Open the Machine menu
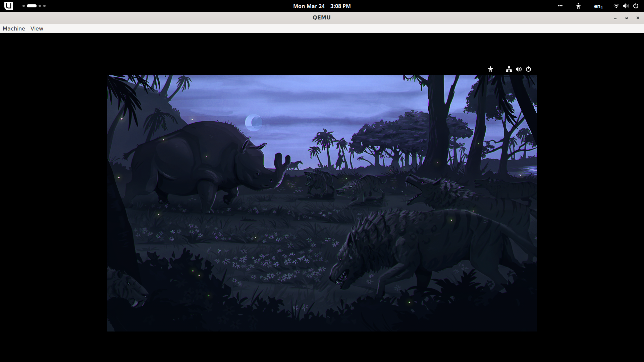Image resolution: width=644 pixels, height=362 pixels. (14, 28)
